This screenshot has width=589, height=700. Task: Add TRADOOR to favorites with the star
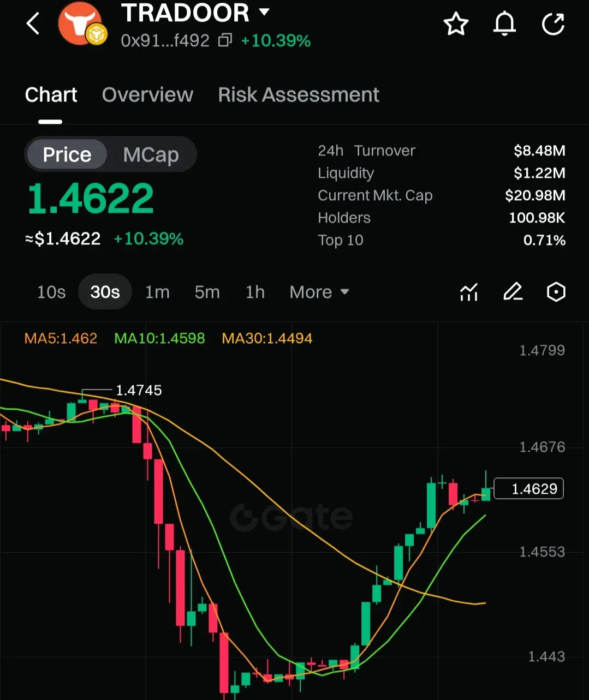tap(456, 24)
